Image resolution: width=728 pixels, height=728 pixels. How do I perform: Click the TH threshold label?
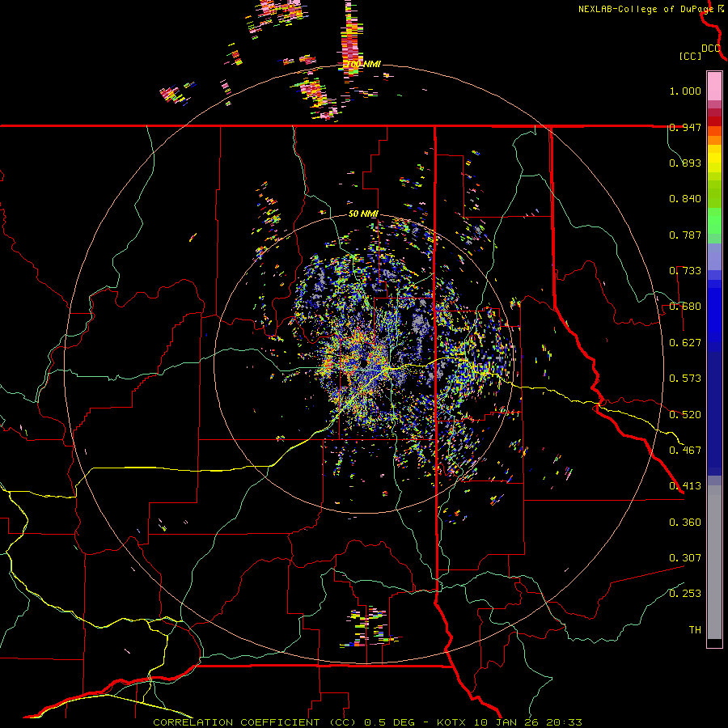coord(695,630)
